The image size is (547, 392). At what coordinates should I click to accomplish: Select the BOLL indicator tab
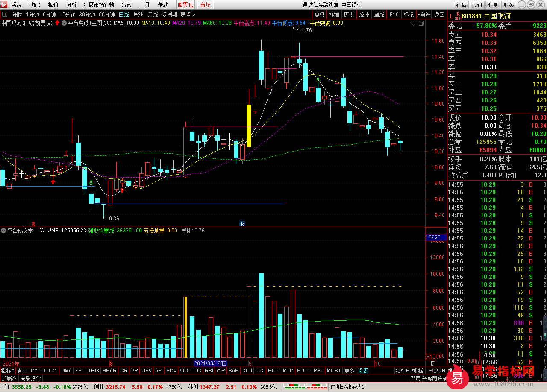click(x=303, y=371)
